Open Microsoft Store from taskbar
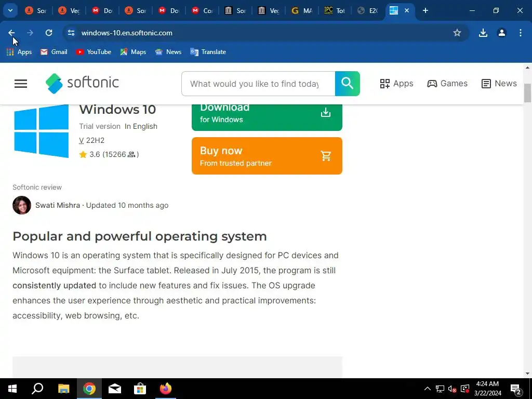532x399 pixels. pyautogui.click(x=140, y=389)
